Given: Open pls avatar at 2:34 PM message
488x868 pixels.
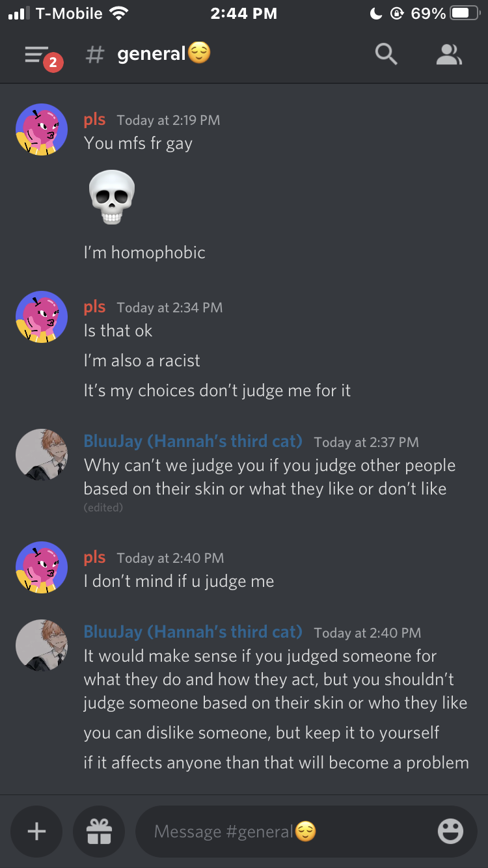Looking at the screenshot, I should 42,317.
